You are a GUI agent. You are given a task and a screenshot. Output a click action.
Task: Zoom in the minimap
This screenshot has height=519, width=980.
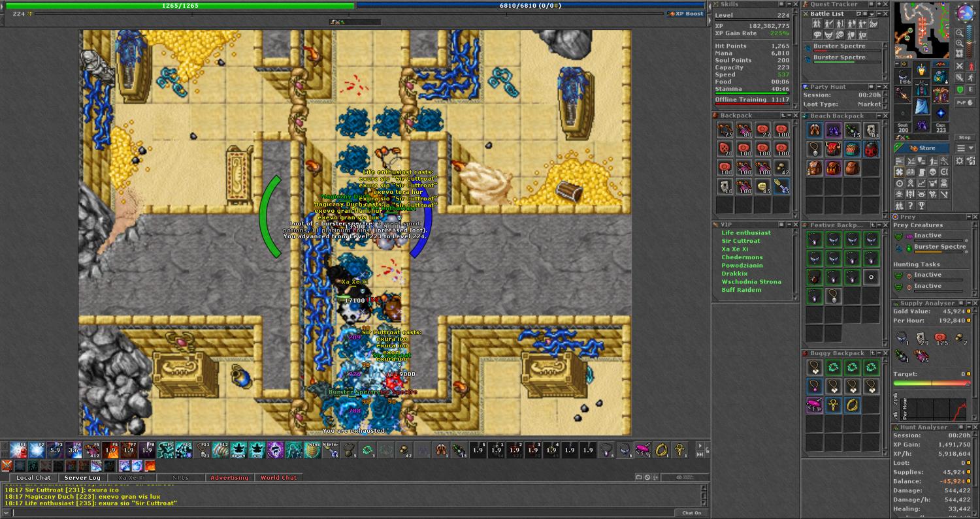click(x=960, y=43)
